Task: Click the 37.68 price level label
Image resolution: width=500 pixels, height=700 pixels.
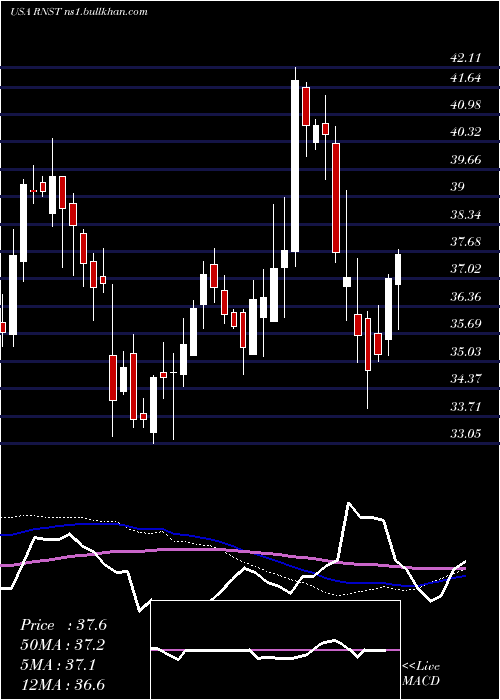Action: click(x=466, y=242)
